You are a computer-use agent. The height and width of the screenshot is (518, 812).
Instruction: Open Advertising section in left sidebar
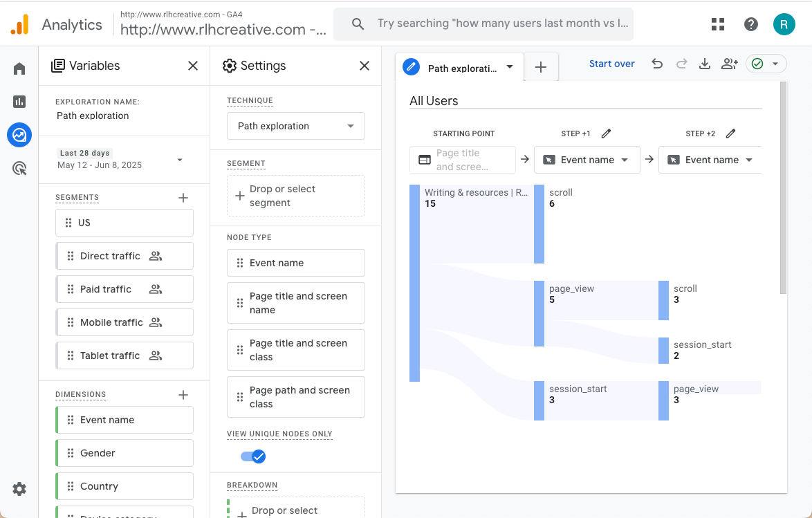point(19,168)
